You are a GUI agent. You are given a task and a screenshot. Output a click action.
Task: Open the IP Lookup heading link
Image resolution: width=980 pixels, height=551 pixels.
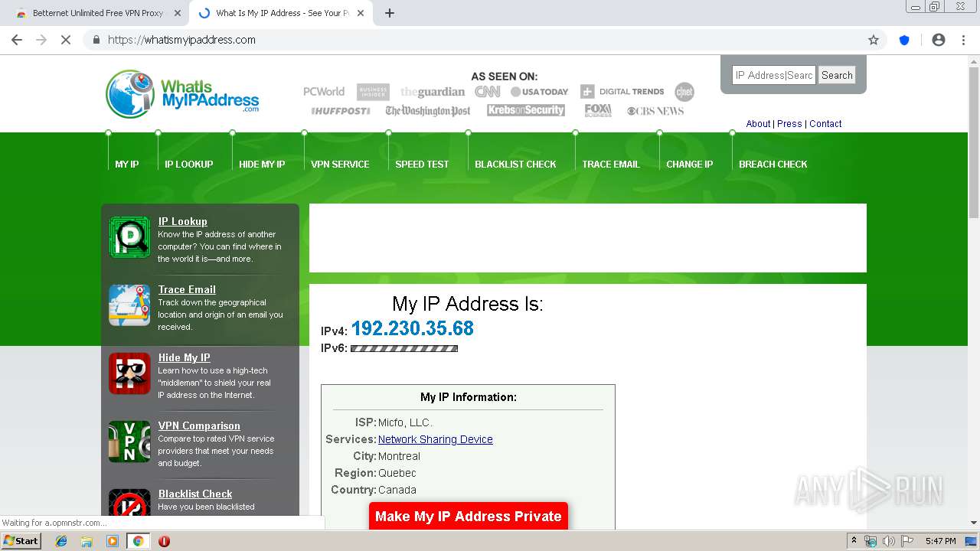183,221
